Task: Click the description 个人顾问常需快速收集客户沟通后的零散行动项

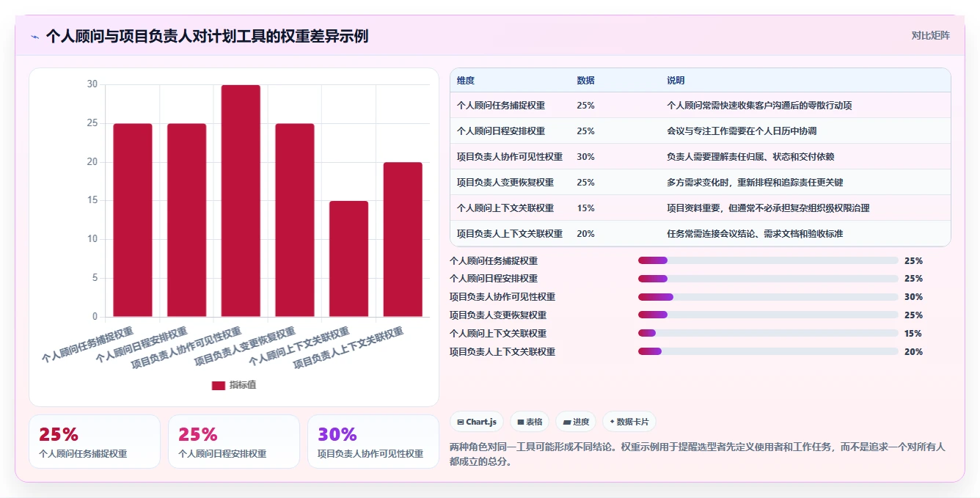Action: 759,106
